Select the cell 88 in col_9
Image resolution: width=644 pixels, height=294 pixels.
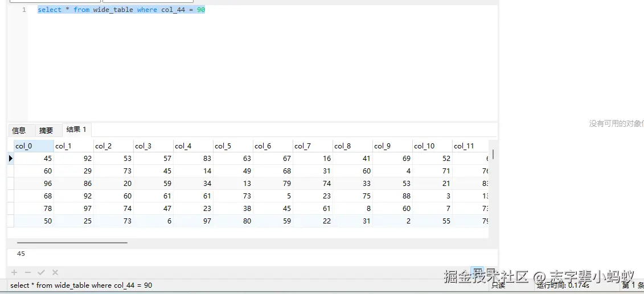tap(393, 196)
